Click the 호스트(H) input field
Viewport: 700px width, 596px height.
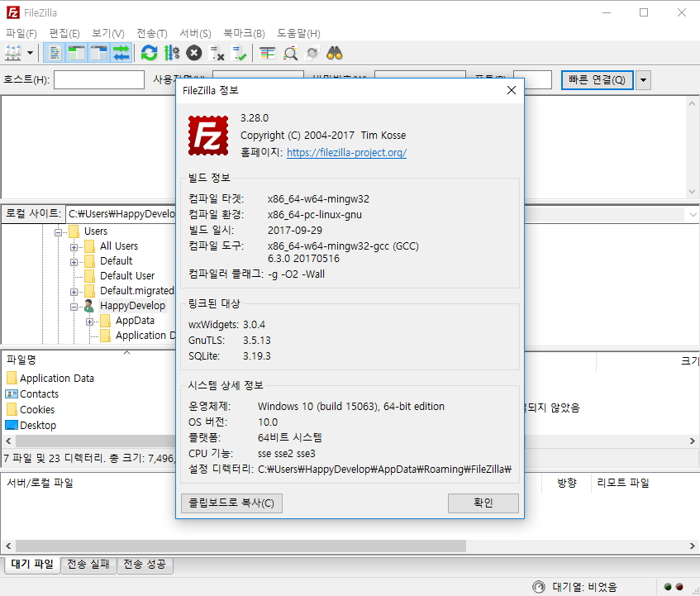(99, 80)
